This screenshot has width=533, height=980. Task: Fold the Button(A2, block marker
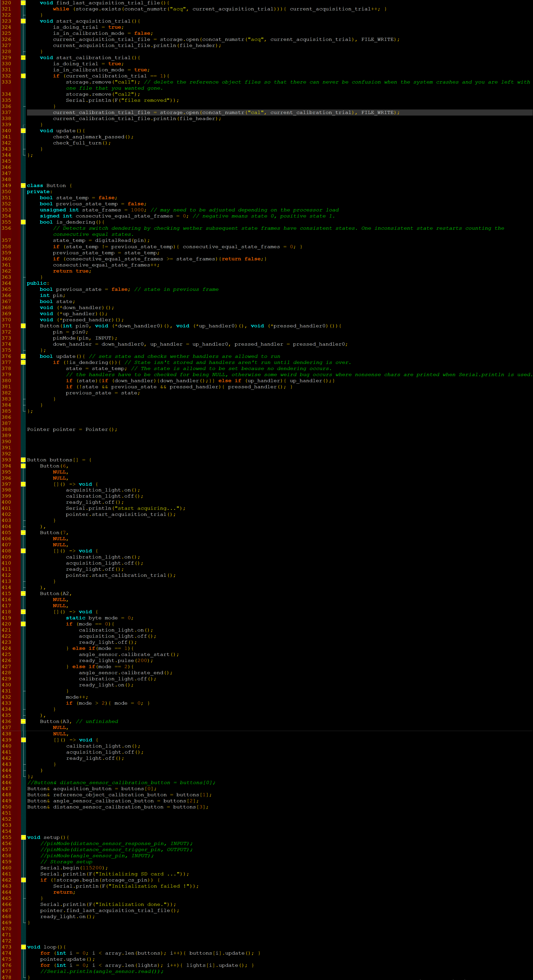(23, 593)
